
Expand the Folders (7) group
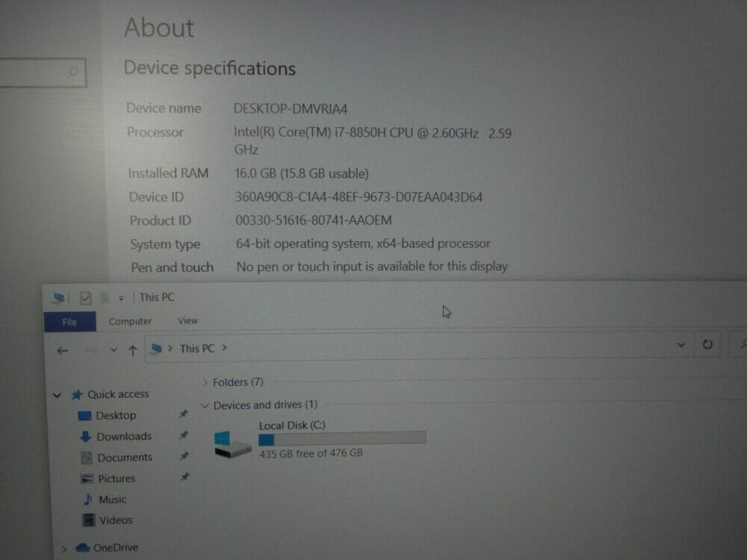pyautogui.click(x=205, y=382)
